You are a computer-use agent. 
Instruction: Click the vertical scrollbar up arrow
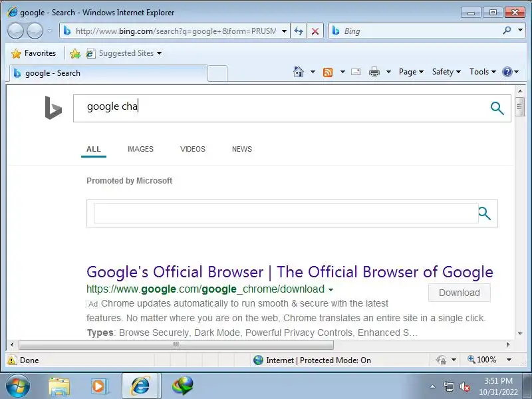click(520, 91)
